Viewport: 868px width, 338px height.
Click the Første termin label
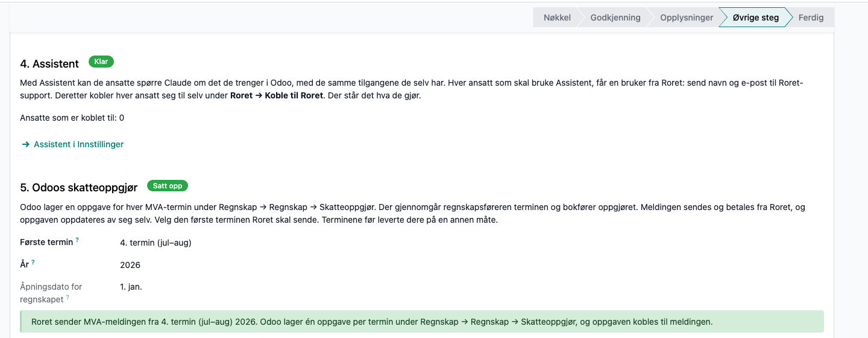click(x=46, y=242)
